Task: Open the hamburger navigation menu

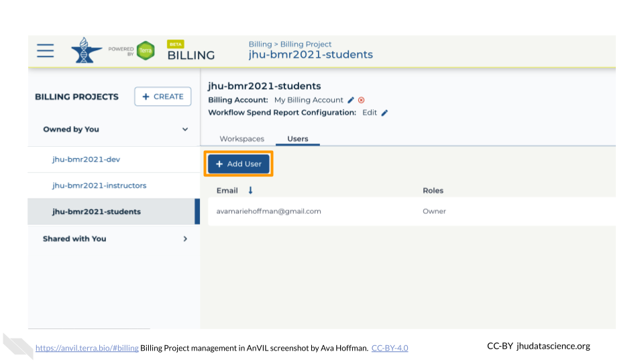Action: point(45,50)
